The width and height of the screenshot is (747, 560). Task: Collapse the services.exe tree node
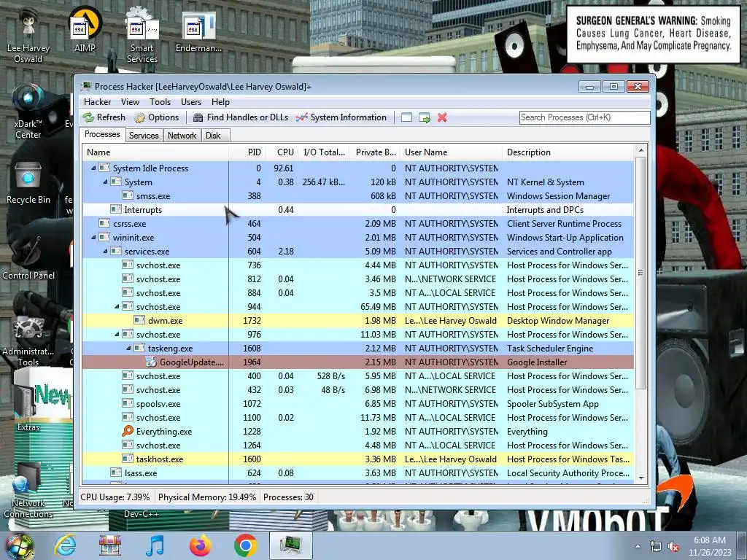[105, 251]
